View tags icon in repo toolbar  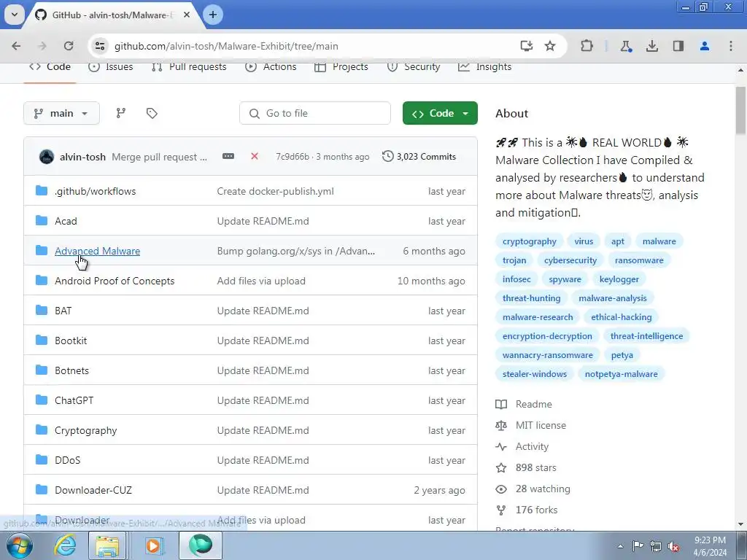pyautogui.click(x=152, y=113)
